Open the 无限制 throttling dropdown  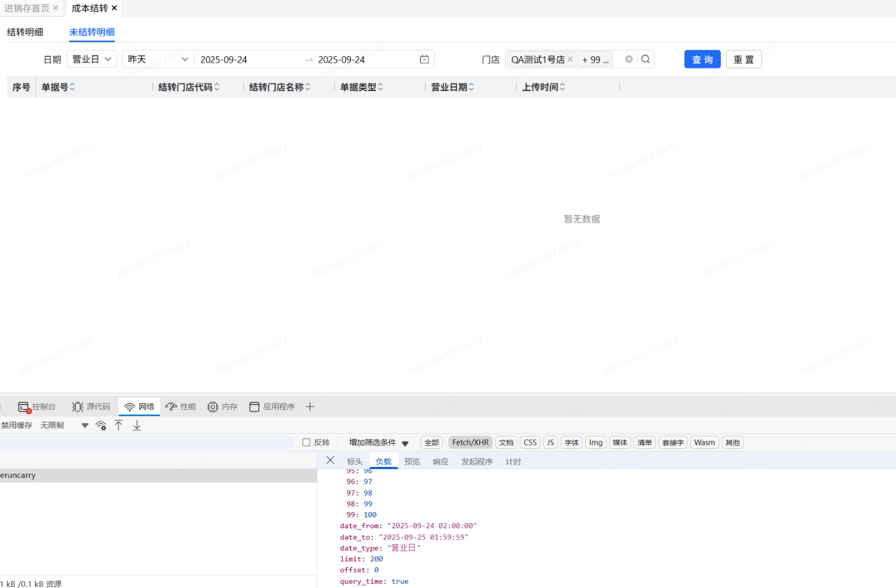pyautogui.click(x=64, y=426)
